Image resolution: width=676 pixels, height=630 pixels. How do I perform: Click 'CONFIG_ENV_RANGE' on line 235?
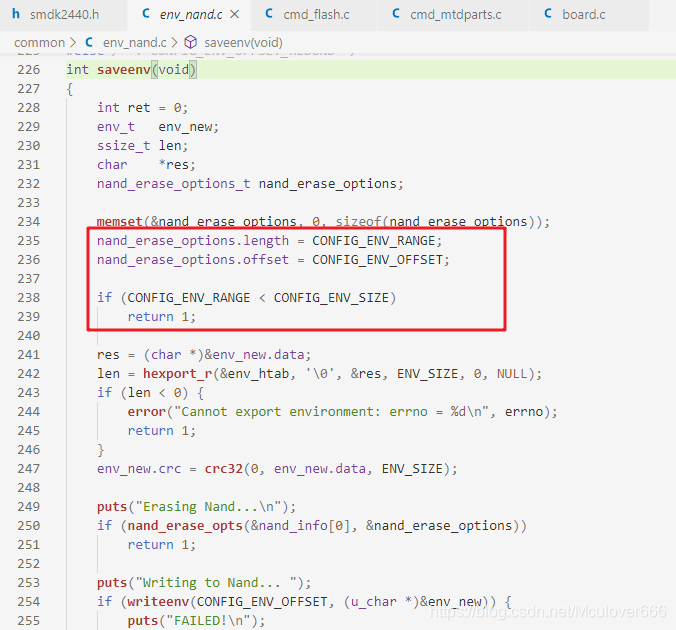click(373, 241)
